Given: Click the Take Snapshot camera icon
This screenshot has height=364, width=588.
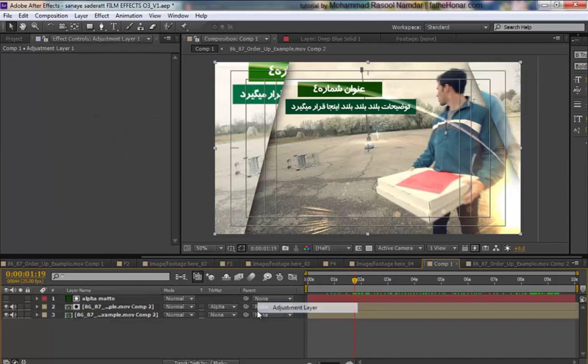Looking at the screenshot, I should point(285,248).
